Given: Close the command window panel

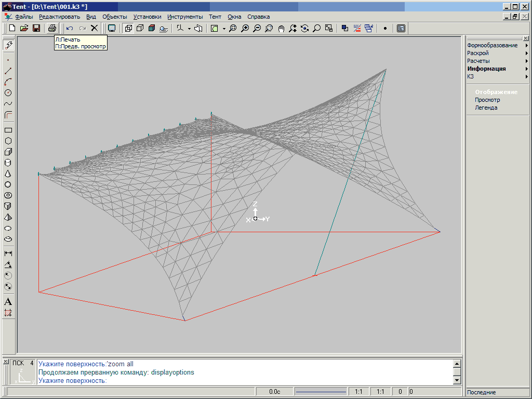Looking at the screenshot, I should tap(5, 362).
